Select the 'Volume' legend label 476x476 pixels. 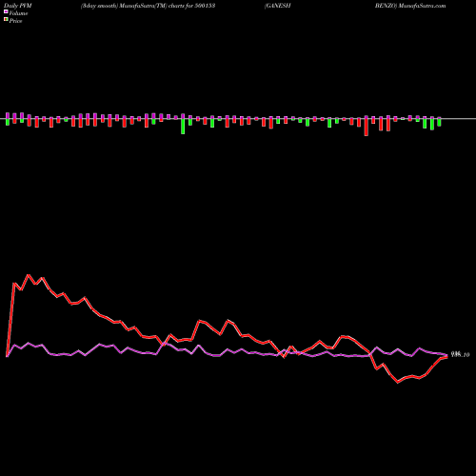18,13
